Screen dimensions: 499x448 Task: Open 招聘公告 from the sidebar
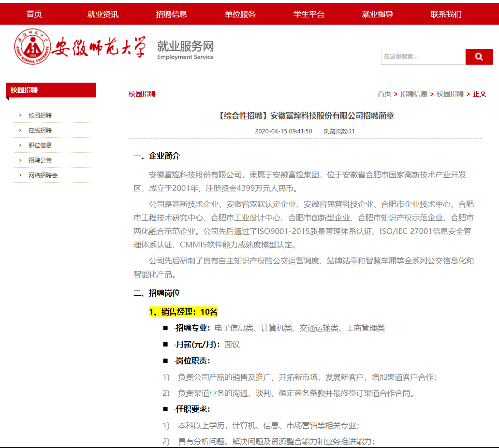tap(40, 159)
